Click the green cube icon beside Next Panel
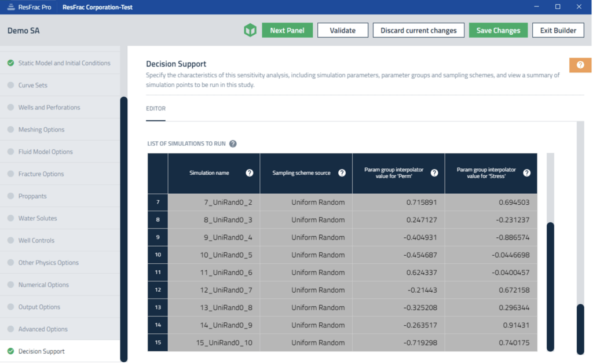The height and width of the screenshot is (364, 593). pos(250,31)
